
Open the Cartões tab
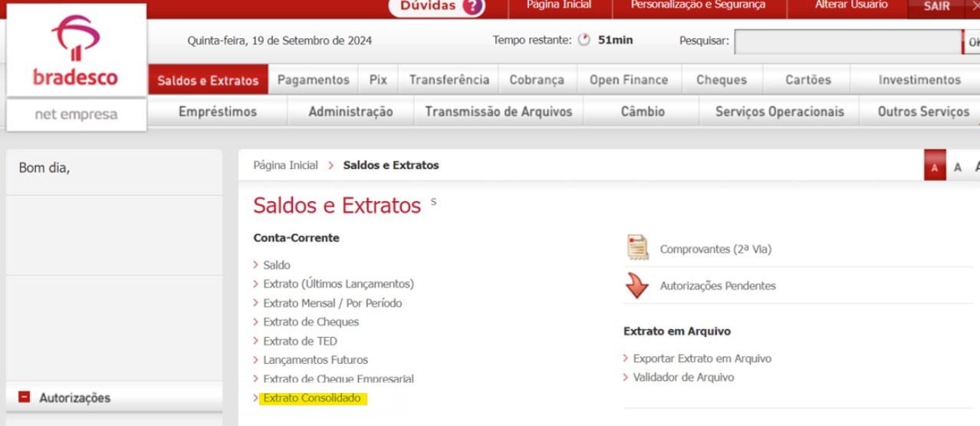click(x=808, y=80)
